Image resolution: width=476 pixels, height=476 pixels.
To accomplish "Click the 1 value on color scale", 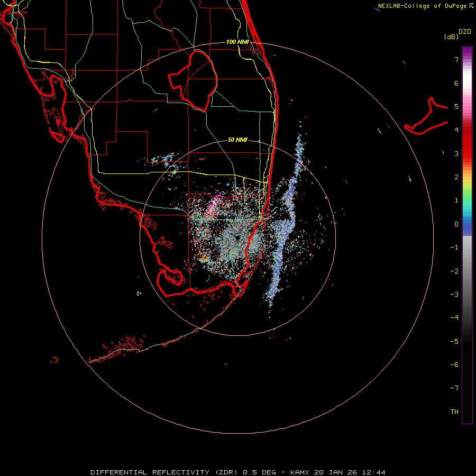I will pyautogui.click(x=456, y=200).
